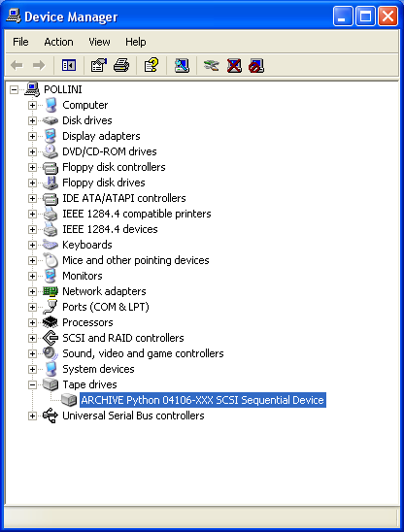This screenshot has width=404, height=532.
Task: Expand the Disk drives node
Action: 32,120
